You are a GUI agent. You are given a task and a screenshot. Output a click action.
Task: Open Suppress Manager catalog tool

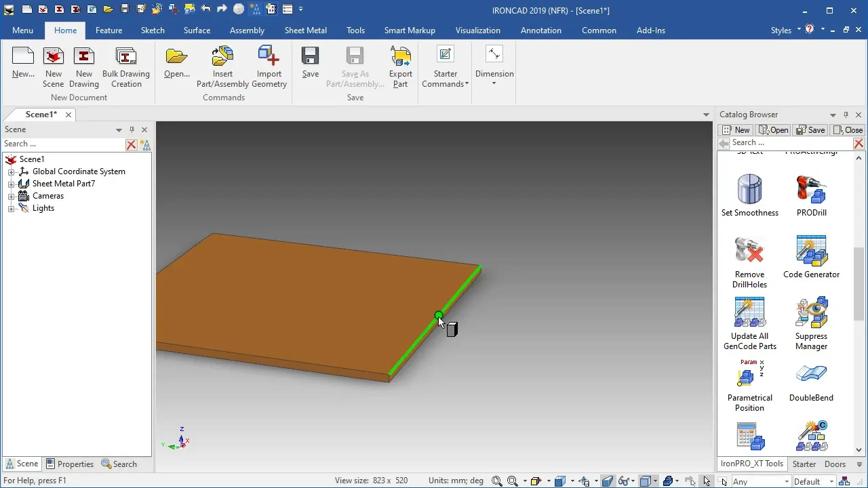tap(811, 323)
